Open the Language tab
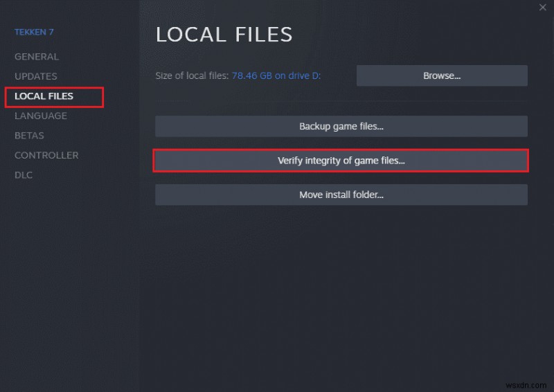554x392 pixels. [x=41, y=116]
